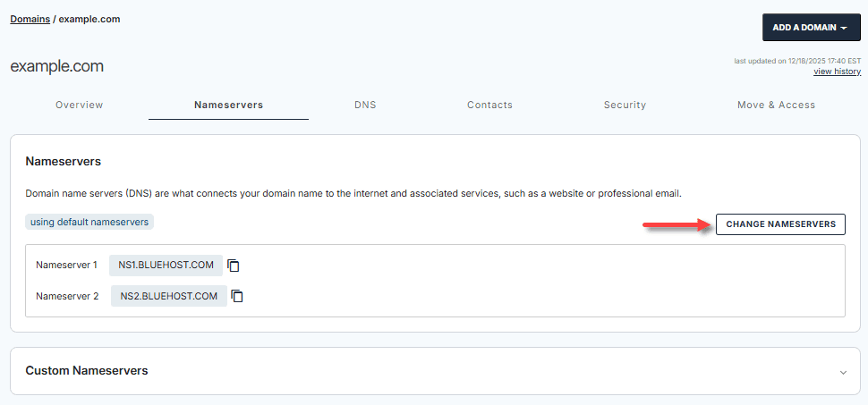Copy the NS2.BLUEHOST.COM nameserver value
Image resolution: width=868 pixels, height=405 pixels.
238,296
